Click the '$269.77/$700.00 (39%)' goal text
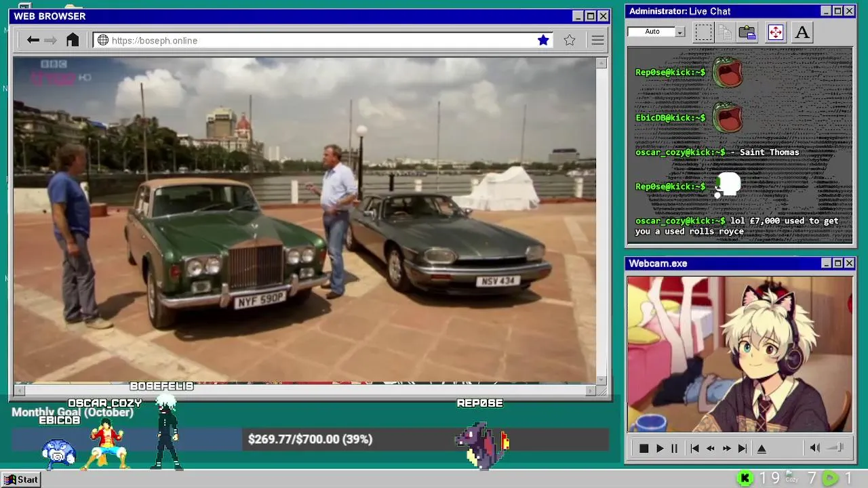Image resolution: width=868 pixels, height=488 pixels. [310, 439]
